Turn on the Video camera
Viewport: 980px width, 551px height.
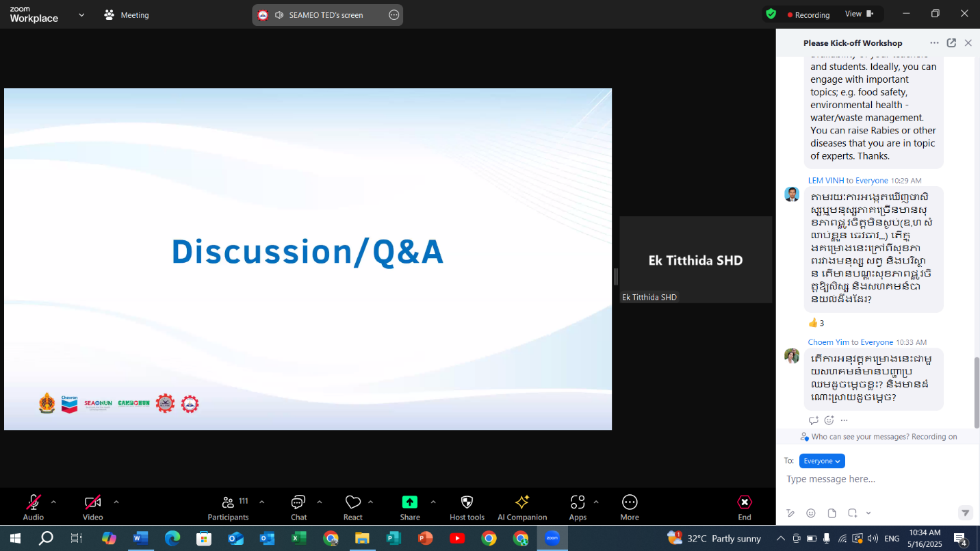click(93, 502)
